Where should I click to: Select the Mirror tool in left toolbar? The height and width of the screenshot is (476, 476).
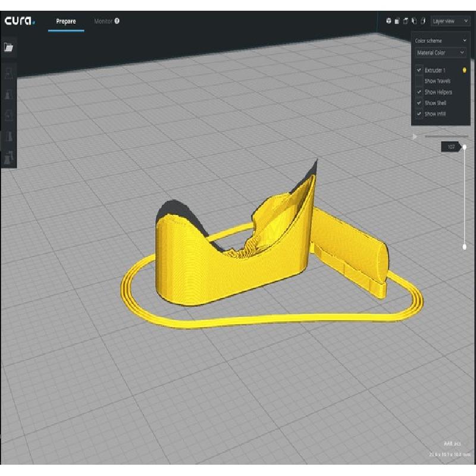8,137
